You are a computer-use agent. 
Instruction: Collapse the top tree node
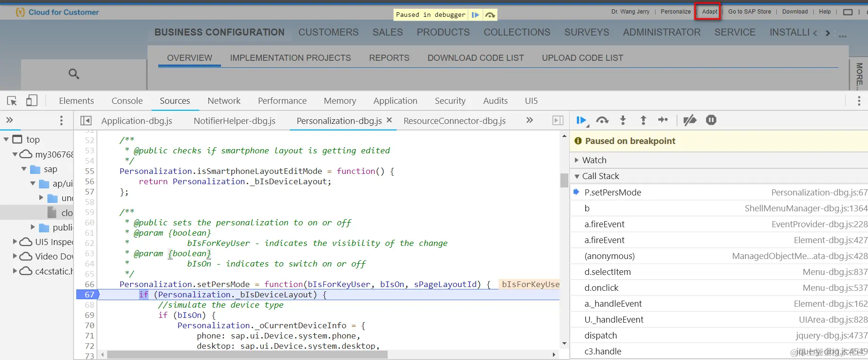6,139
